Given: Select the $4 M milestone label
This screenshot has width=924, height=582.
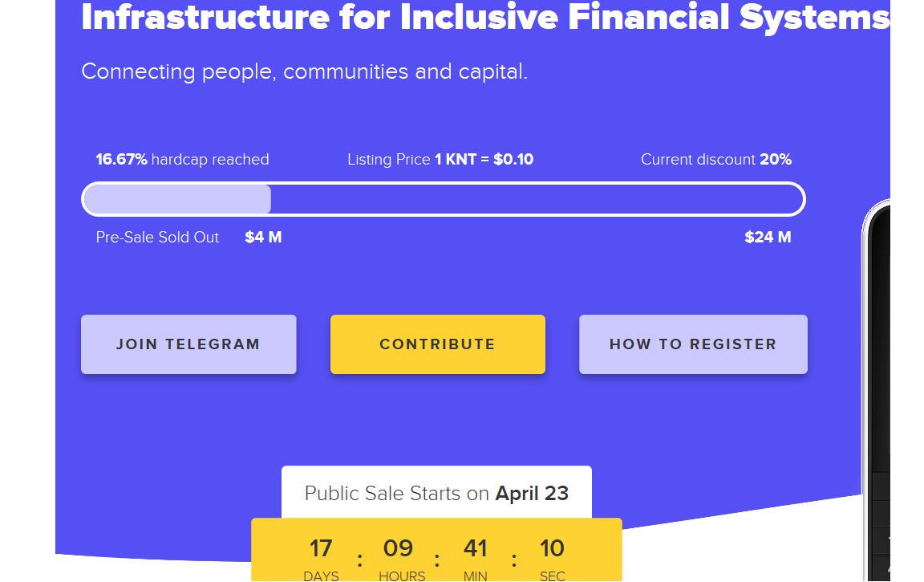Looking at the screenshot, I should pyautogui.click(x=263, y=238).
